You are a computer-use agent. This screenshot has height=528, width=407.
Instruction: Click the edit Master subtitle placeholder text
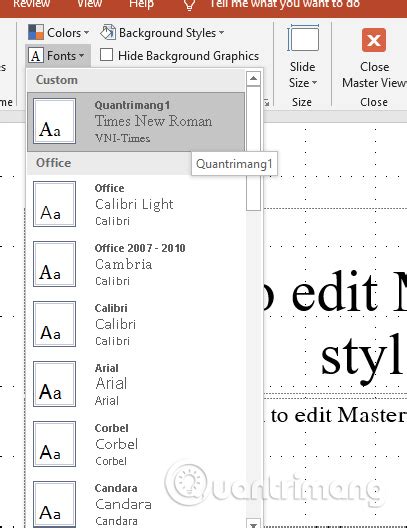(338, 415)
